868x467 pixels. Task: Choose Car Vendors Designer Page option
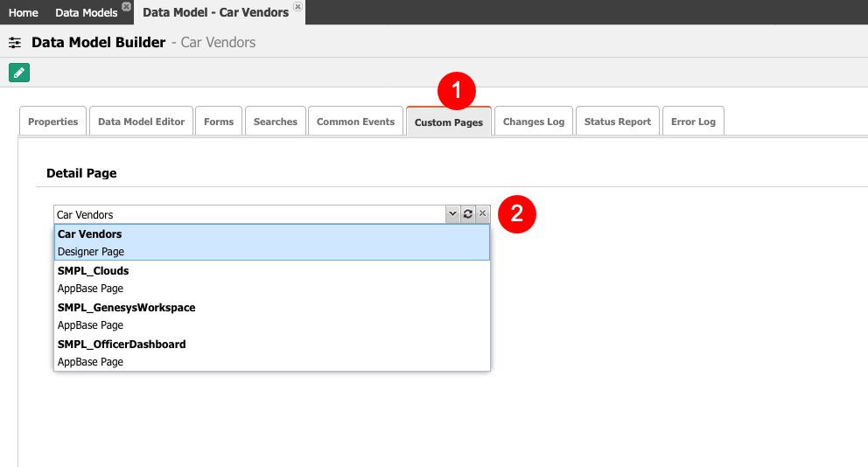272,242
